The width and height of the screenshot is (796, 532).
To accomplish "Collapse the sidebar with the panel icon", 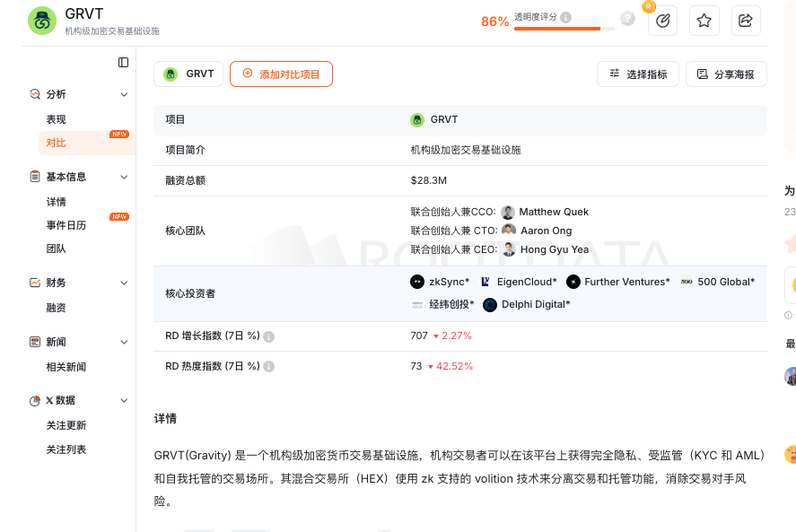I will (123, 63).
